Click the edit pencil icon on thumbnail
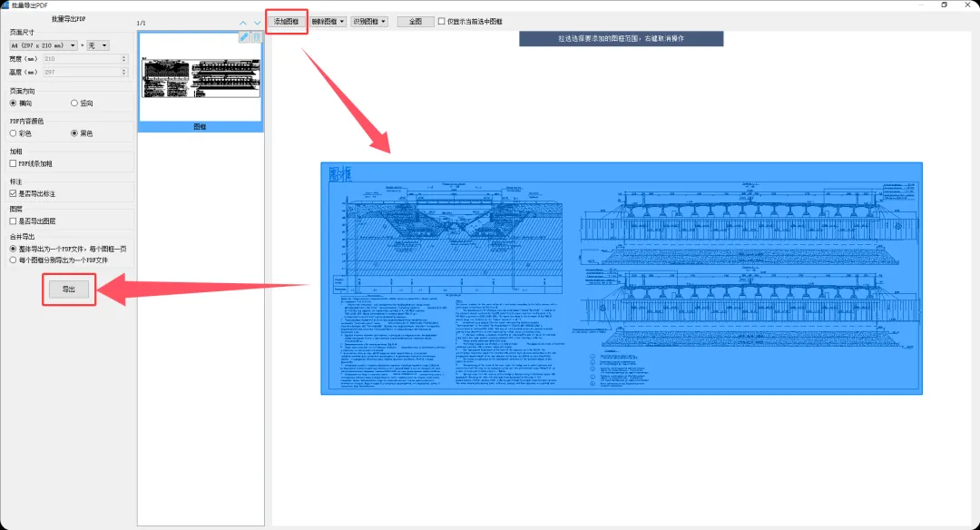980x530 pixels. [x=244, y=37]
